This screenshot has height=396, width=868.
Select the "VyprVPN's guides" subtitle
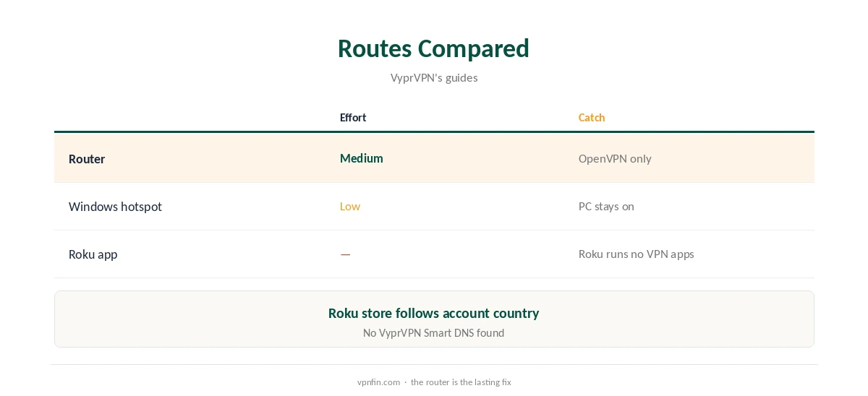[434, 77]
